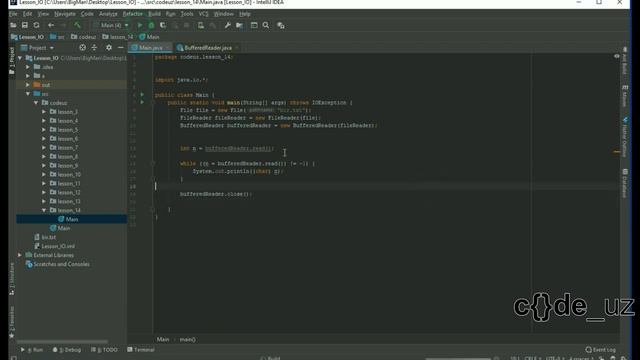
Task: Select the lesson_7 package
Action: [x=64, y=148]
